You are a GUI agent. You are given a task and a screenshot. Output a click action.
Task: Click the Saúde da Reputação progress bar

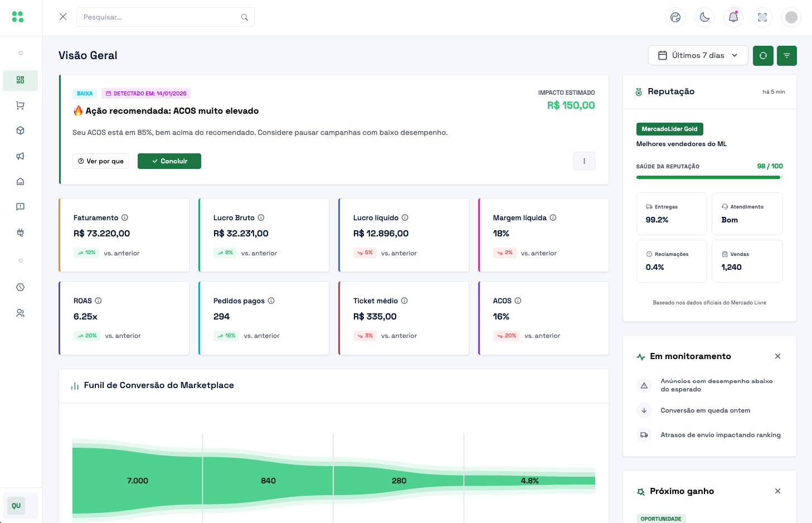[709, 177]
